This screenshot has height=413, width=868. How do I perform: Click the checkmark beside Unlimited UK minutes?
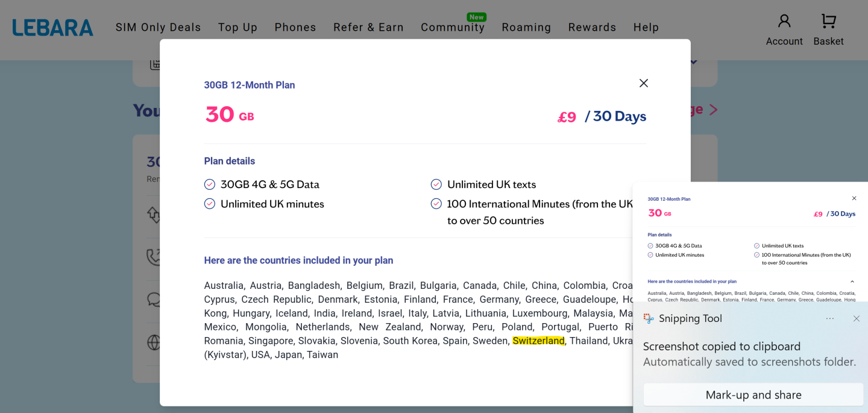[210, 204]
